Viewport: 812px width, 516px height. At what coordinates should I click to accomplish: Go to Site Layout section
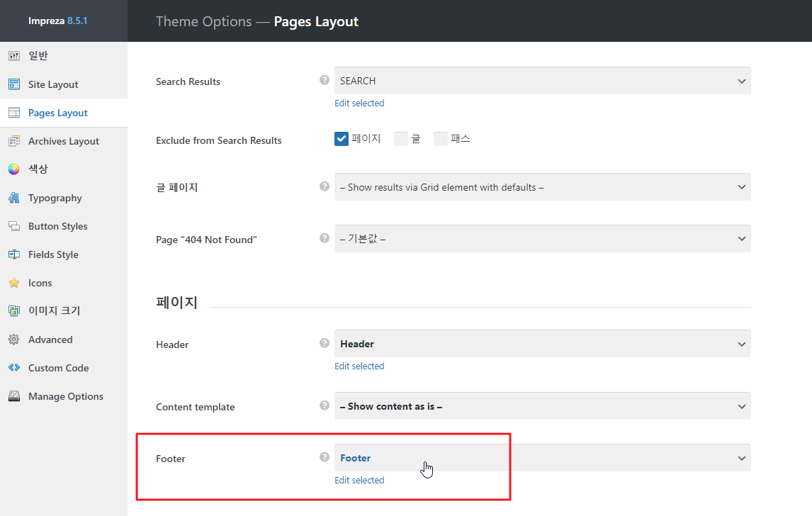(64, 84)
